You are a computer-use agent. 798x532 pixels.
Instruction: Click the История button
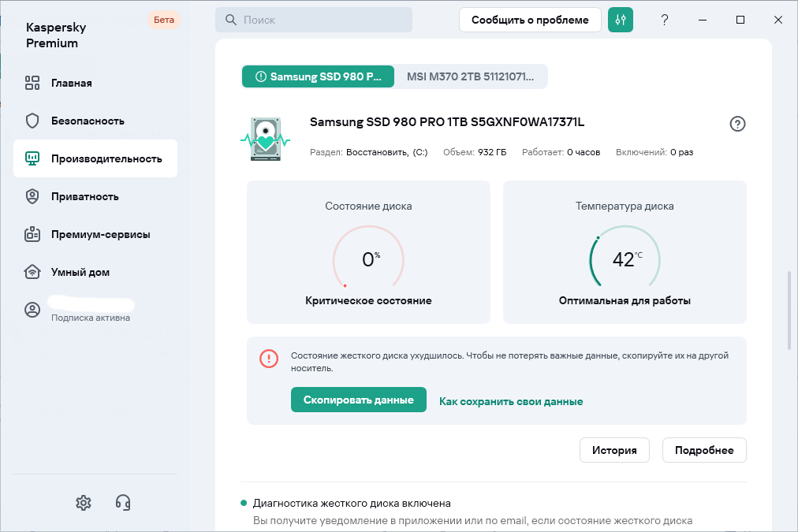[x=614, y=451]
